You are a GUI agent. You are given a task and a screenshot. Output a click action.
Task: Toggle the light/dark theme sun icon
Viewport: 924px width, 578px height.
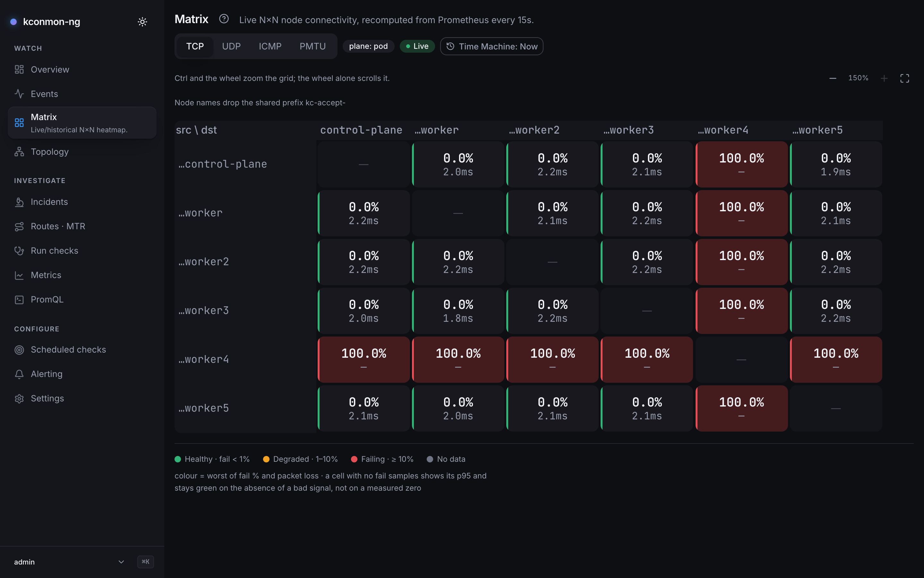pyautogui.click(x=142, y=22)
